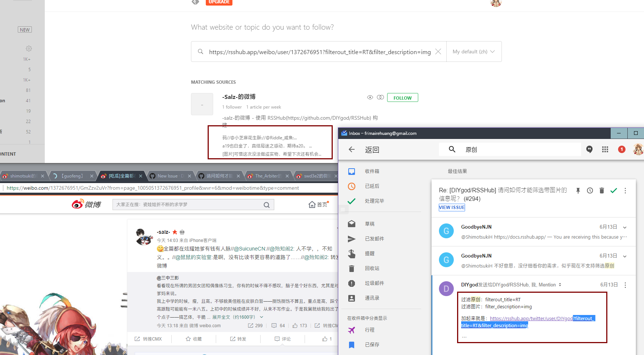Open the VIEW ISSUE link
Screen dimensions: 644x355
[x=452, y=207]
